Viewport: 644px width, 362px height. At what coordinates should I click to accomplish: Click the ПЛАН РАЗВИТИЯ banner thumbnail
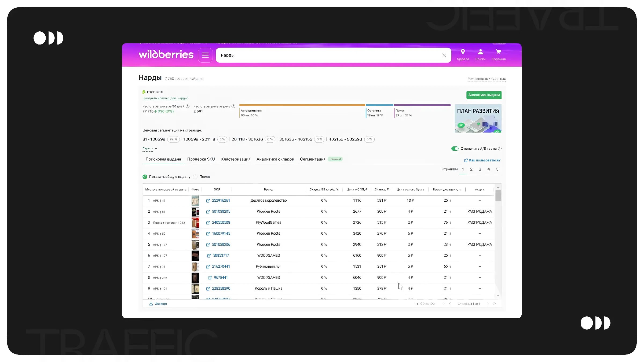point(478,119)
